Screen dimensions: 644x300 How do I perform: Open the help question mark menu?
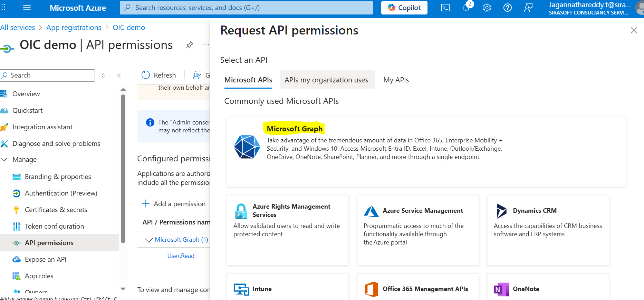click(508, 8)
